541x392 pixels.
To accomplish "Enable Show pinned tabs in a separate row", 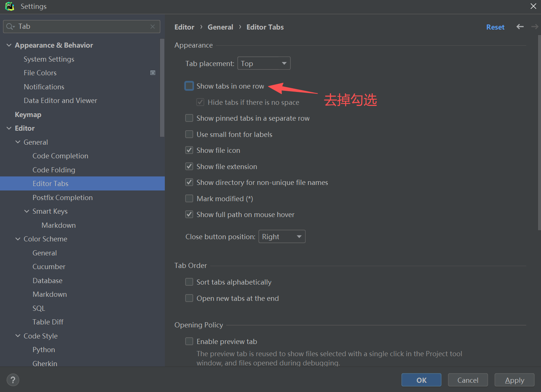I will pos(189,118).
